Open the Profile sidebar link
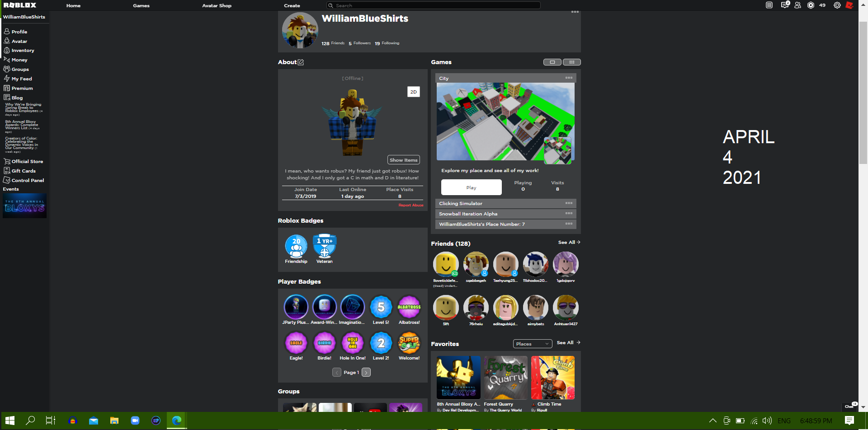 (x=15, y=32)
